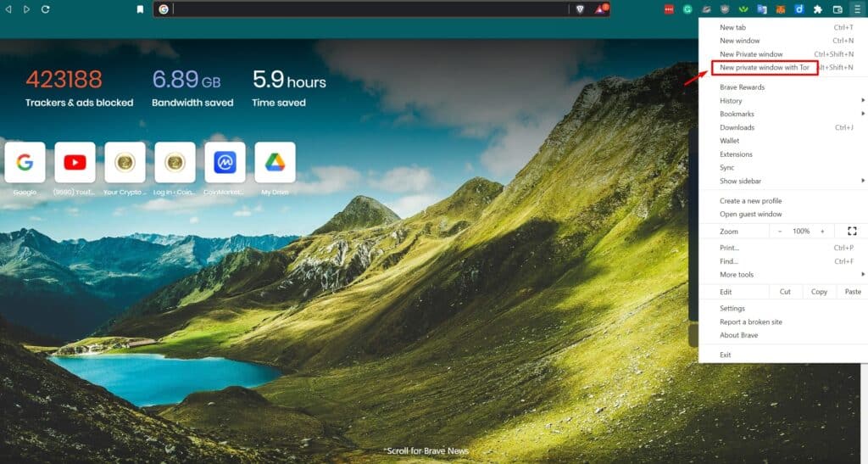Open the Brave Wallet toolbar icon
The height and width of the screenshot is (464, 868).
pyautogui.click(x=837, y=9)
